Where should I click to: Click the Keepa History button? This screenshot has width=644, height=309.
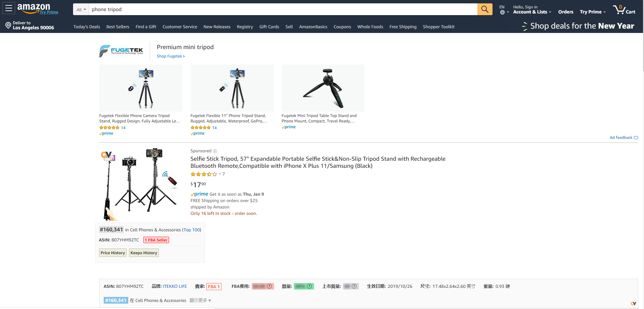(144, 253)
